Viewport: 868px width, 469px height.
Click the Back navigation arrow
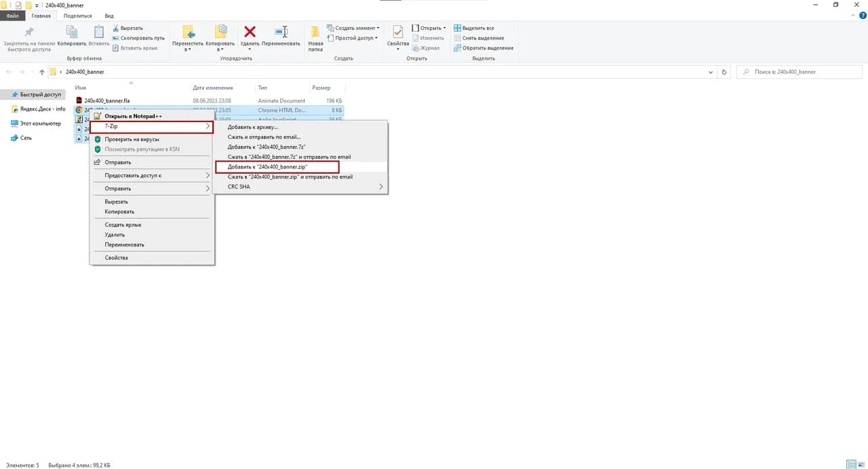[9, 72]
